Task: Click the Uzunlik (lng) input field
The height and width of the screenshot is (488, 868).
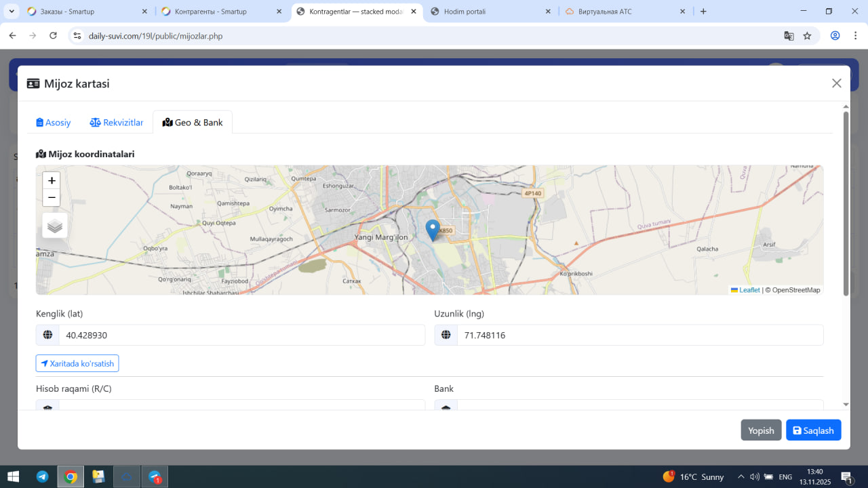Action: pyautogui.click(x=639, y=335)
